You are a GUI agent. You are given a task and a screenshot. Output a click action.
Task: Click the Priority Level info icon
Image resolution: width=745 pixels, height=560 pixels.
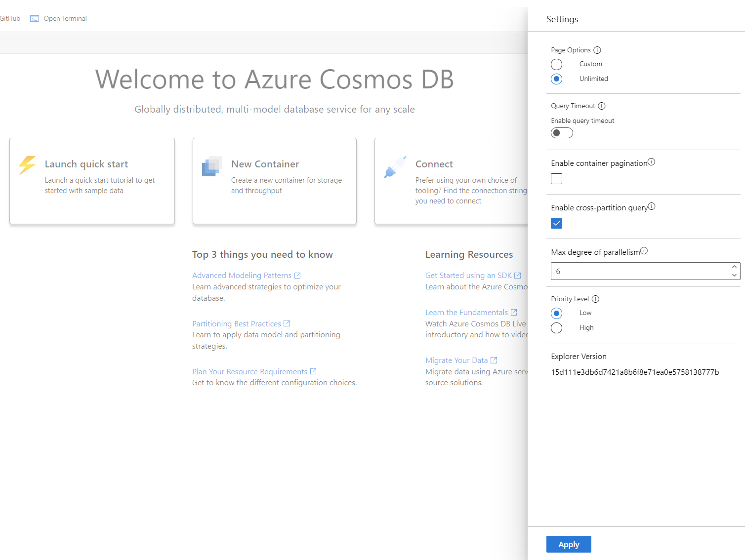pos(595,299)
